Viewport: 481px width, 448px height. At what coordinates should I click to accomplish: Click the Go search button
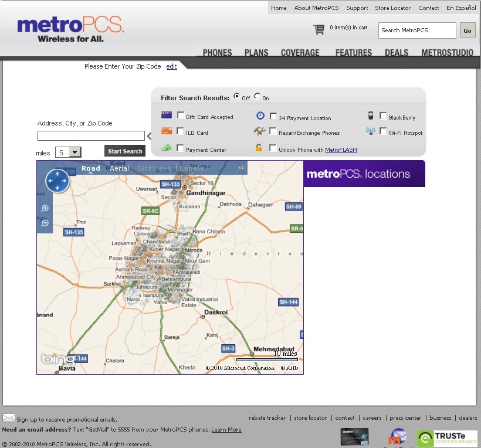point(467,30)
